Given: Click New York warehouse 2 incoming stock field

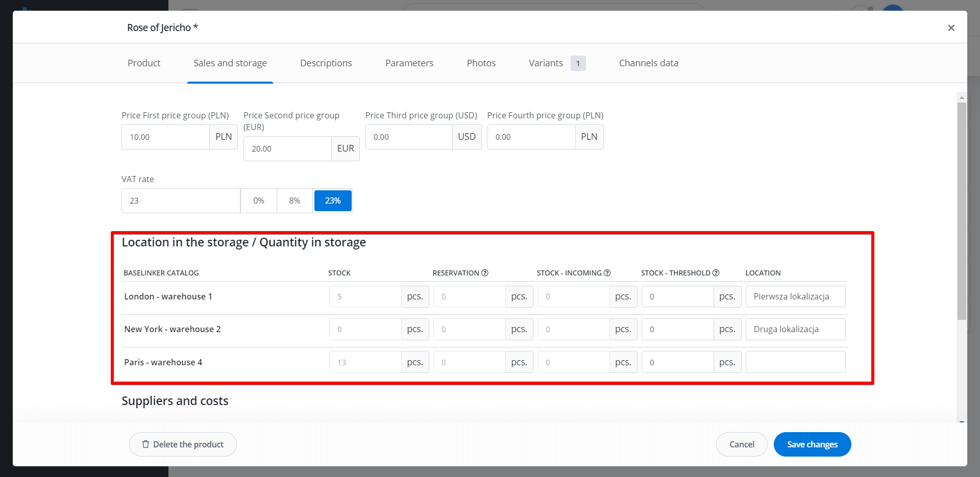Looking at the screenshot, I should pos(574,329).
